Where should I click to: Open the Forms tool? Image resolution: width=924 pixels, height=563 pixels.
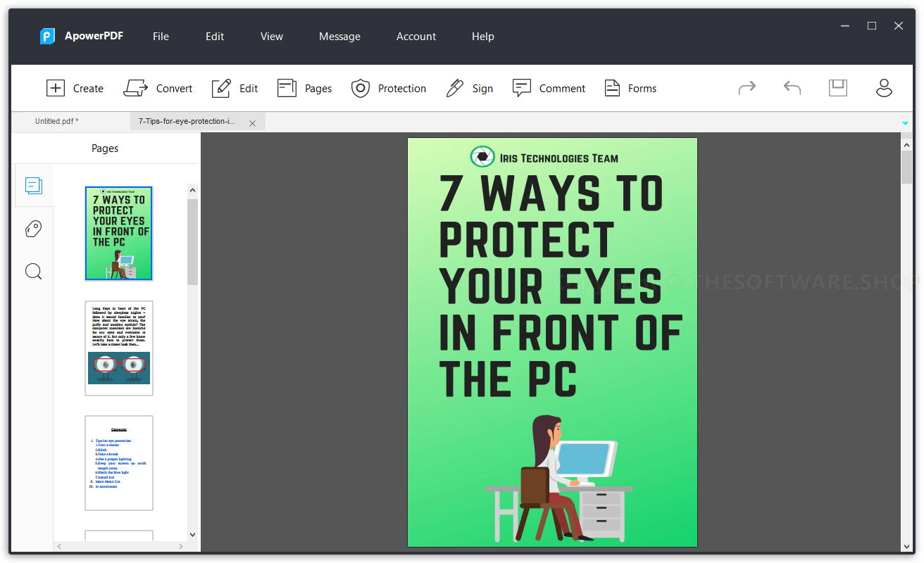[630, 88]
